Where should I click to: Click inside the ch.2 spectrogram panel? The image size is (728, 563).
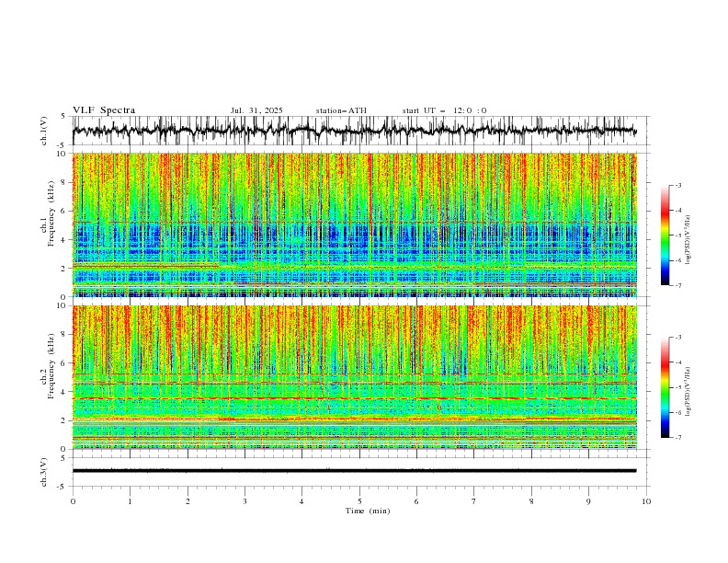(x=354, y=377)
